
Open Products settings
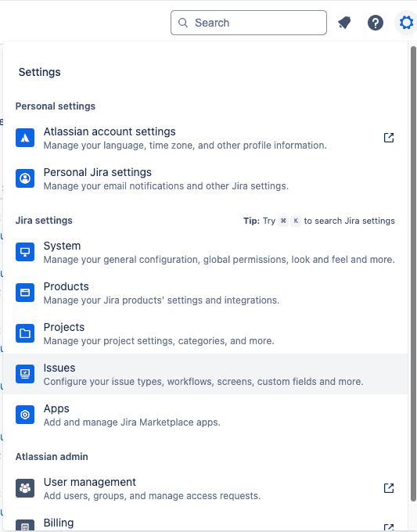(x=205, y=293)
